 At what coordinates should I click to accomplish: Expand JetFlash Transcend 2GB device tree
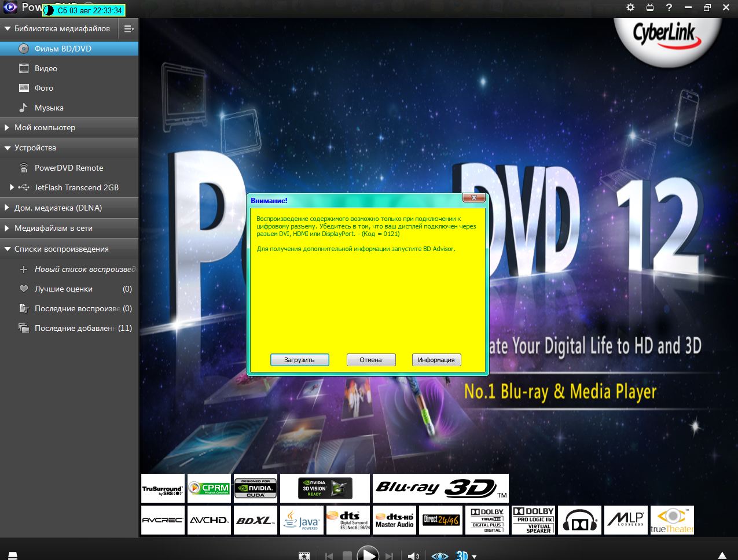pos(12,187)
